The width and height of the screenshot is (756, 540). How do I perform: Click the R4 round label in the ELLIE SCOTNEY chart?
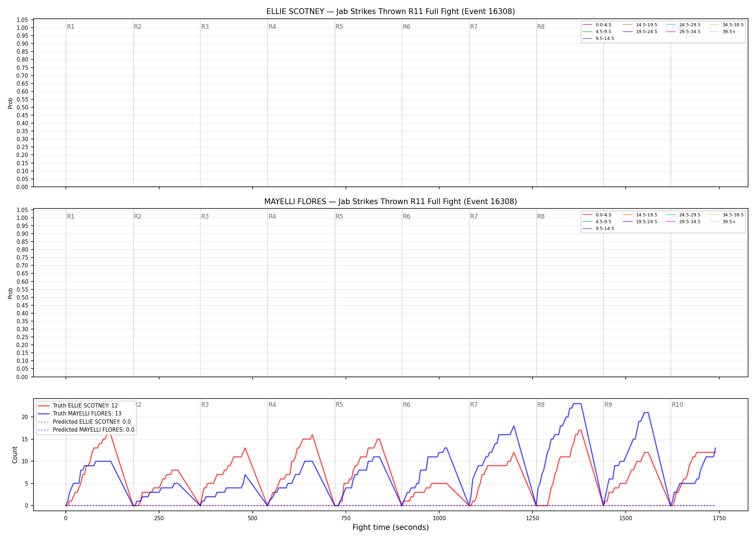(x=272, y=27)
